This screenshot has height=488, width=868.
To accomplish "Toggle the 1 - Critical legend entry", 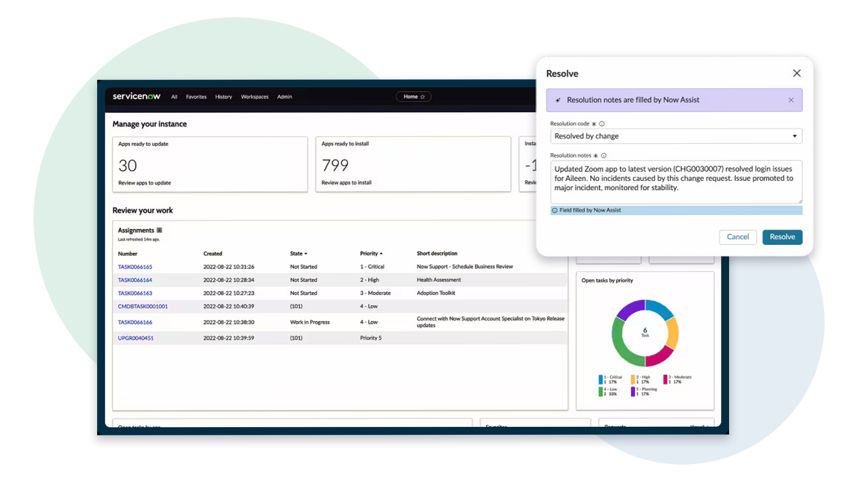I will 613,379.
